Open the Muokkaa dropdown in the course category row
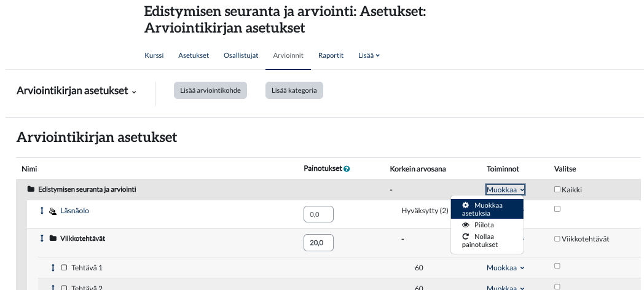Screen dimensions: 644x290 tap(506, 190)
